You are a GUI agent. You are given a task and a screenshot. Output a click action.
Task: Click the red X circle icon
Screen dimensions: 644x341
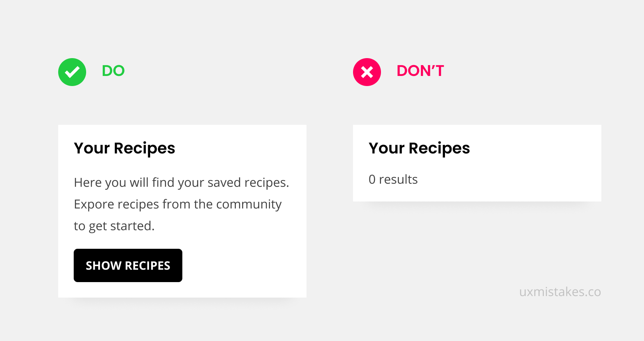tap(367, 72)
